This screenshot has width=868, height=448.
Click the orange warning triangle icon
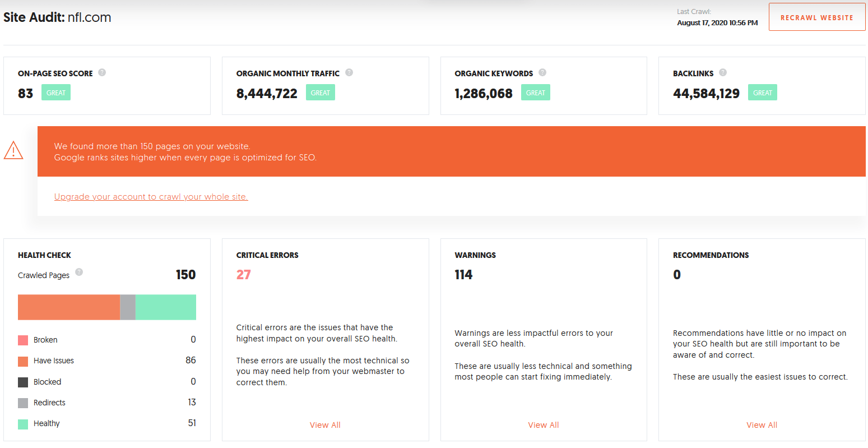[x=13, y=150]
